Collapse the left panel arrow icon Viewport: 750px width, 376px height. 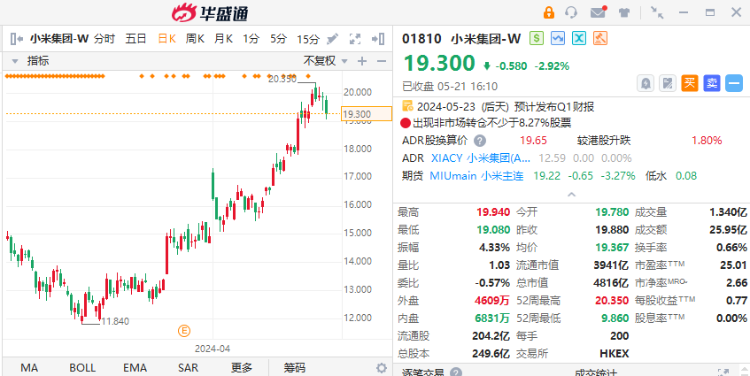[16, 39]
